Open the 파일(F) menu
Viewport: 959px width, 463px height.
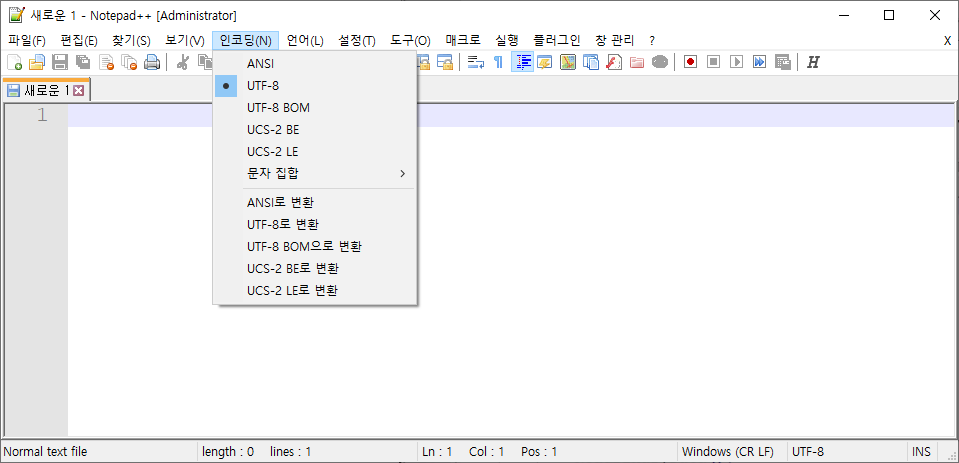pyautogui.click(x=27, y=41)
